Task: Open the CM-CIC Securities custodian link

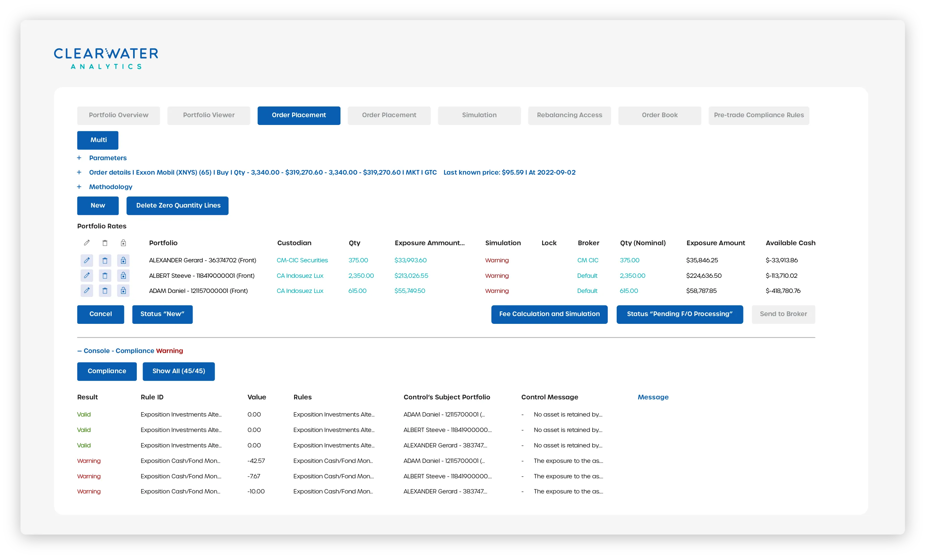Action: coord(302,260)
